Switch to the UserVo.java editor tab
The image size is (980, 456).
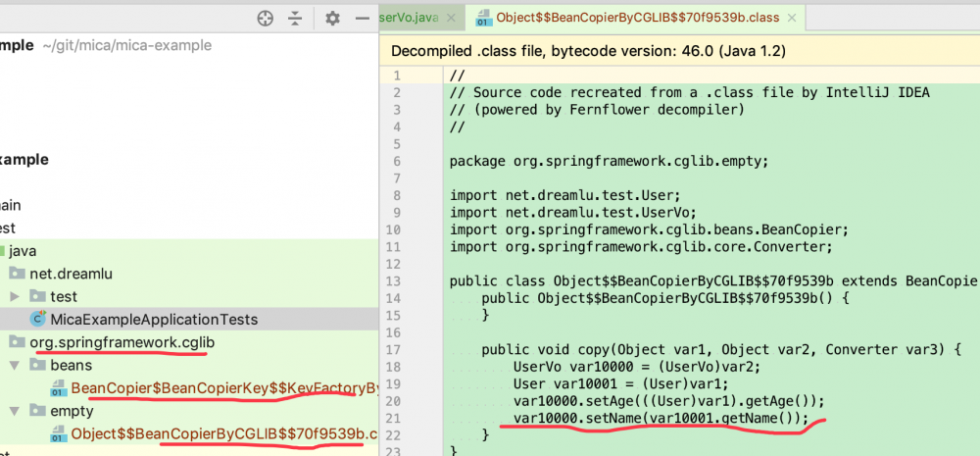tap(410, 18)
